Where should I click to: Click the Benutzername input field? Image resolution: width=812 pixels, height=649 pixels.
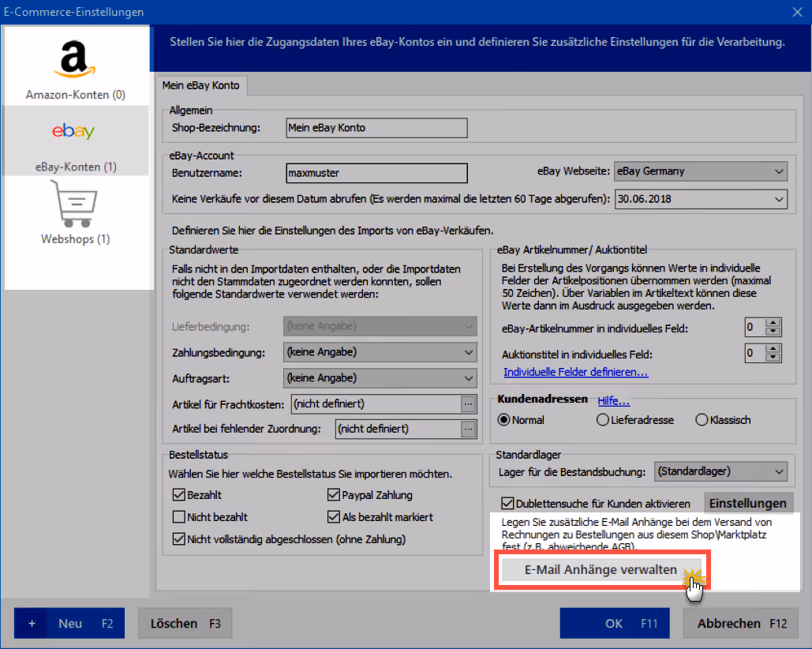pos(376,173)
